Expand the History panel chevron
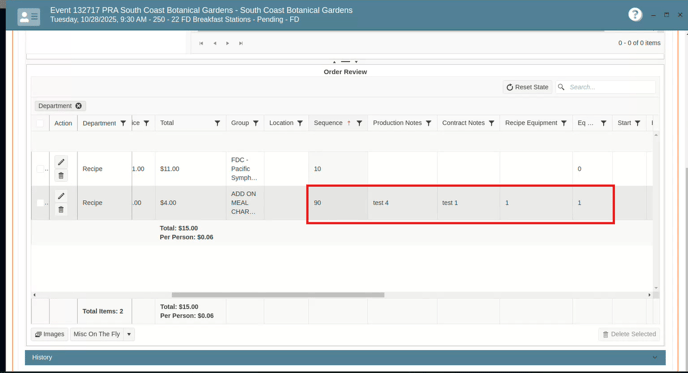Screen dimensions: 688x373 point(655,357)
